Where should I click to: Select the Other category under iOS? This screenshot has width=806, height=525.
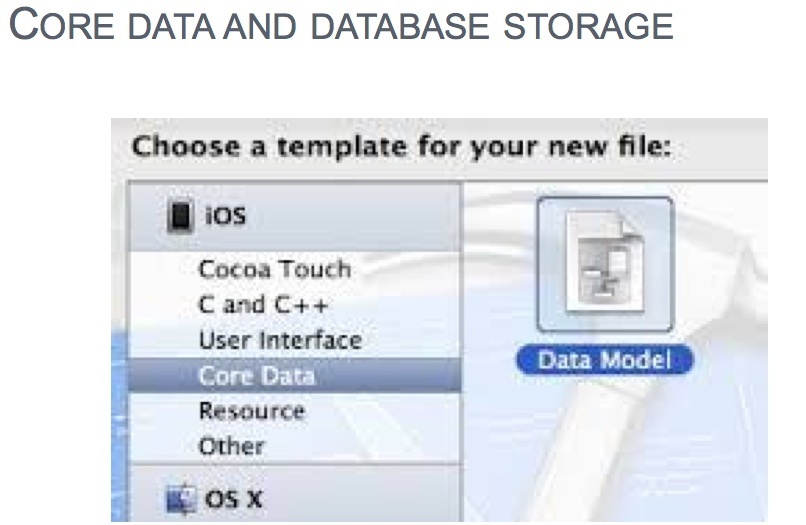click(x=231, y=446)
